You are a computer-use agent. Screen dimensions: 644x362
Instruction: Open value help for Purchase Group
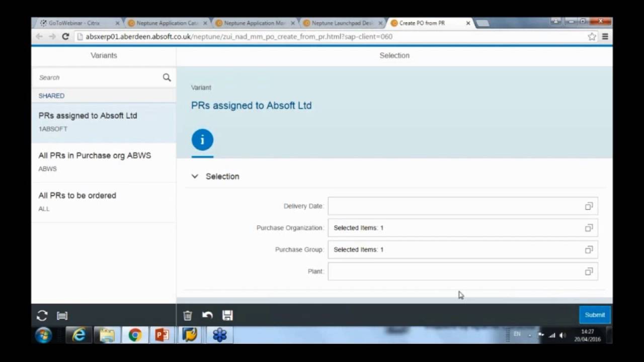pyautogui.click(x=589, y=249)
